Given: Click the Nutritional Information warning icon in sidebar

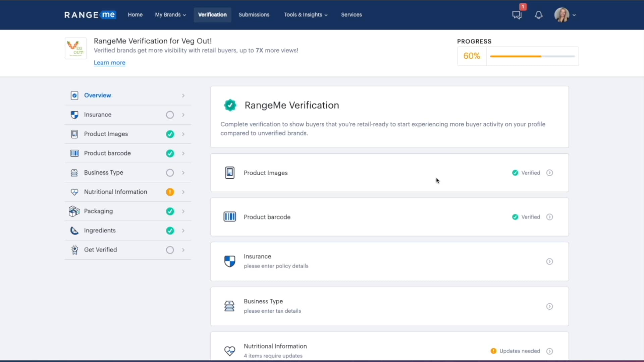Looking at the screenshot, I should (x=170, y=192).
